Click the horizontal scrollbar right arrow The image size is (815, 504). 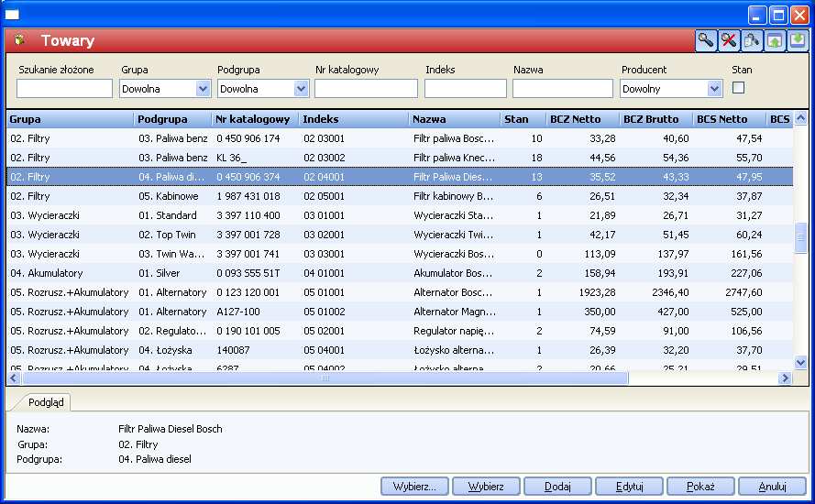(785, 378)
